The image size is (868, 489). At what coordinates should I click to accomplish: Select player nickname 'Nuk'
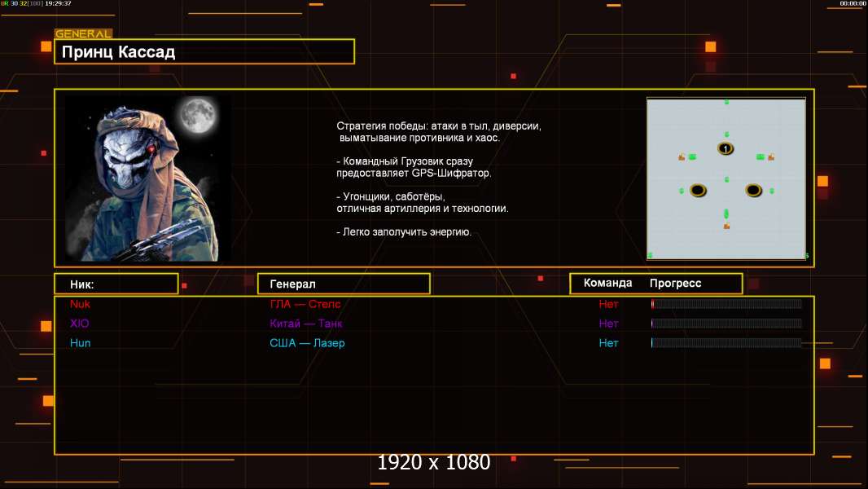pyautogui.click(x=81, y=304)
